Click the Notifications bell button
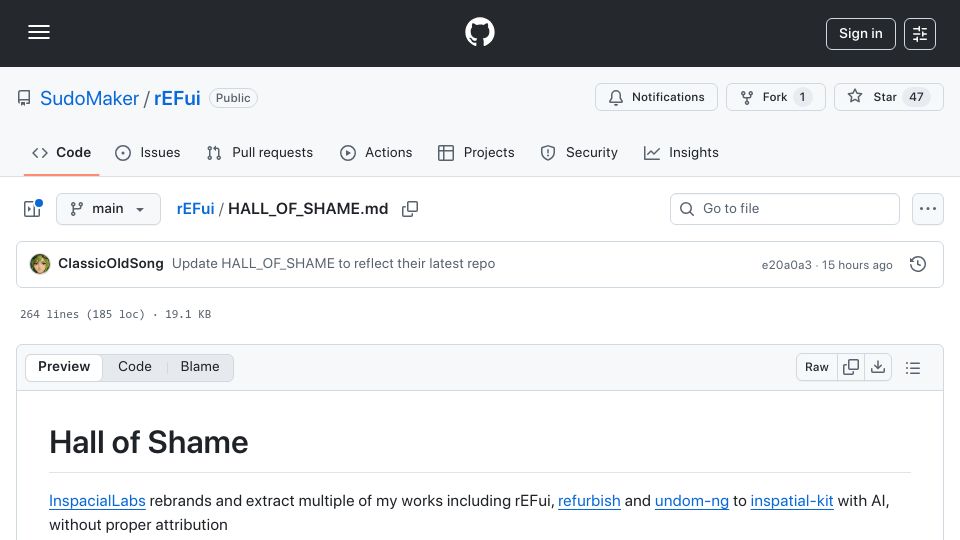The image size is (960, 540). click(656, 97)
